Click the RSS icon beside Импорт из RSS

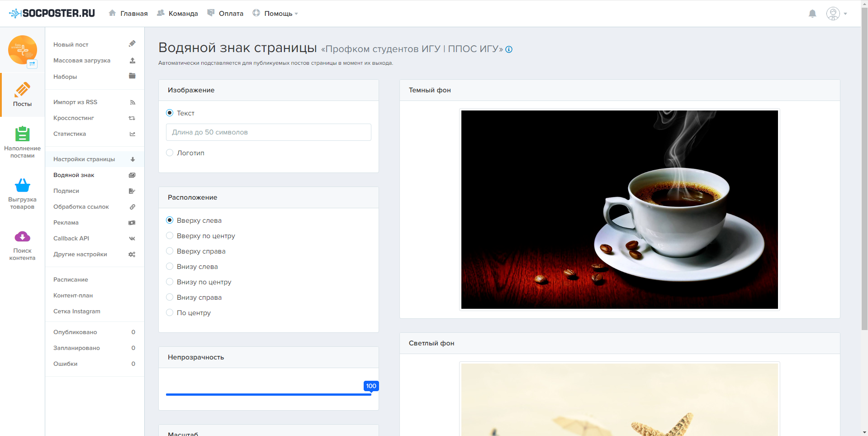pyautogui.click(x=132, y=102)
